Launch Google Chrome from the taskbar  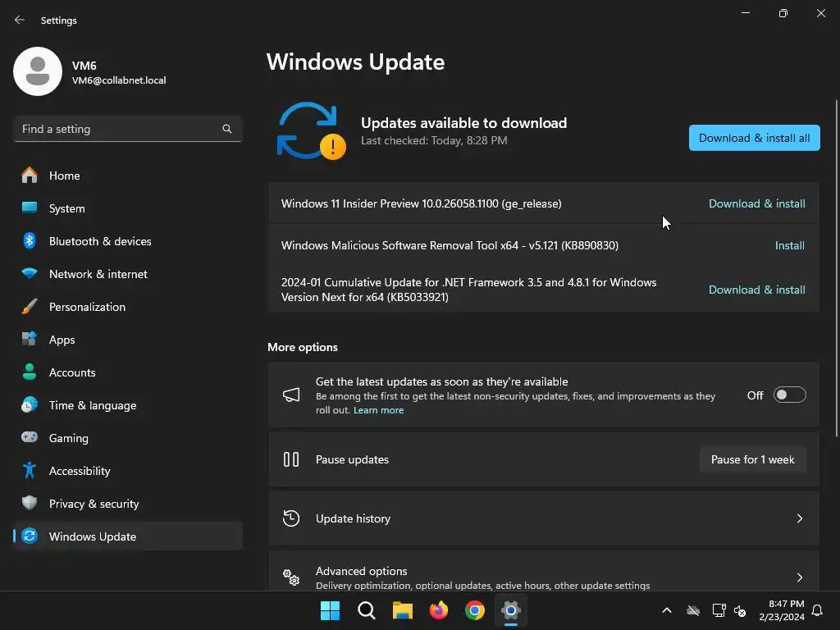pyautogui.click(x=475, y=610)
